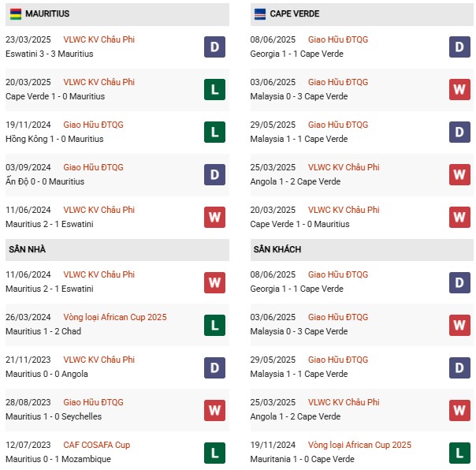Click Giao Hữu ĐTQG link dated 28/08/2023
This screenshot has height=470, width=476.
pos(93,402)
